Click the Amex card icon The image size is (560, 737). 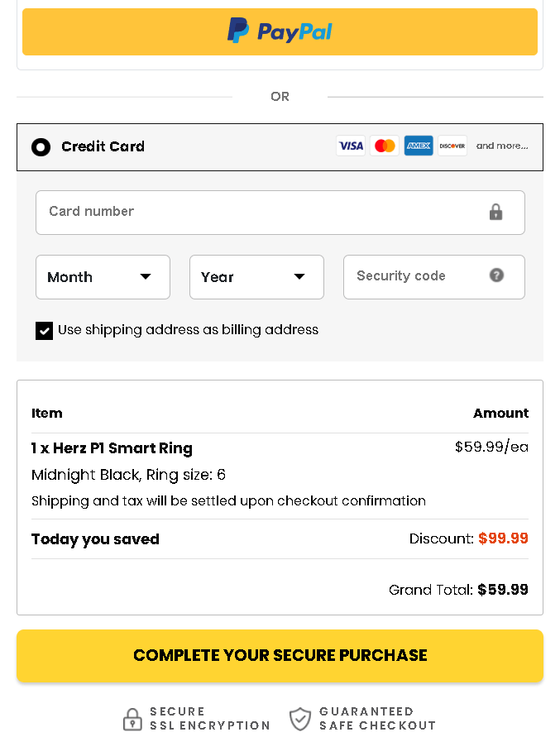point(419,146)
